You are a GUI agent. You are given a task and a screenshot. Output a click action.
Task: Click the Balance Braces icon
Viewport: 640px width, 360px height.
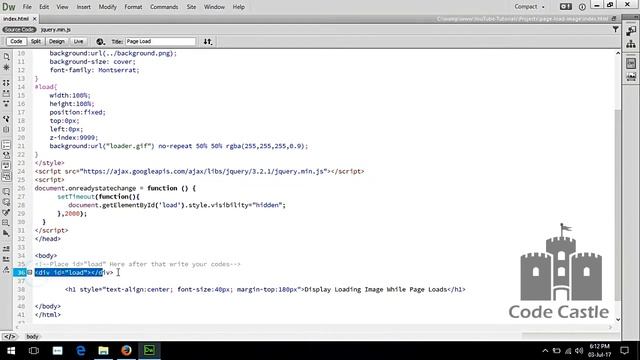click(x=6, y=129)
